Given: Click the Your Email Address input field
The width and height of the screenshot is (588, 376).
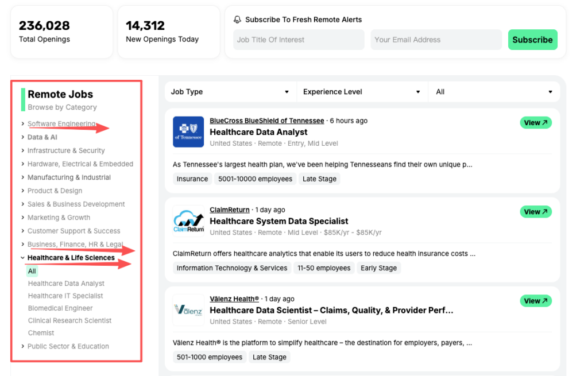Looking at the screenshot, I should click(436, 40).
